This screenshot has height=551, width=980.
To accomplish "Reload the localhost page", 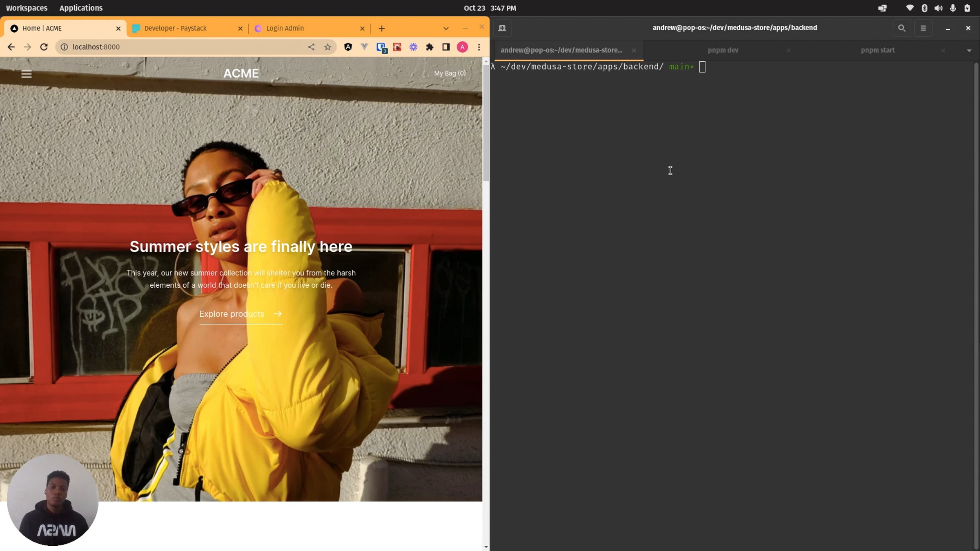I will 44,47.
